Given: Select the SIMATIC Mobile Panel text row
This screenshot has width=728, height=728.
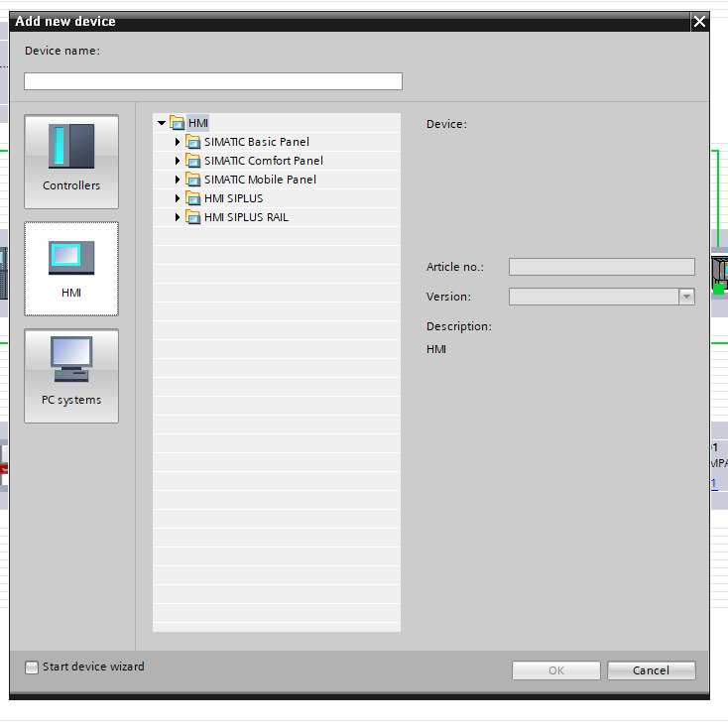Looking at the screenshot, I should (x=260, y=180).
